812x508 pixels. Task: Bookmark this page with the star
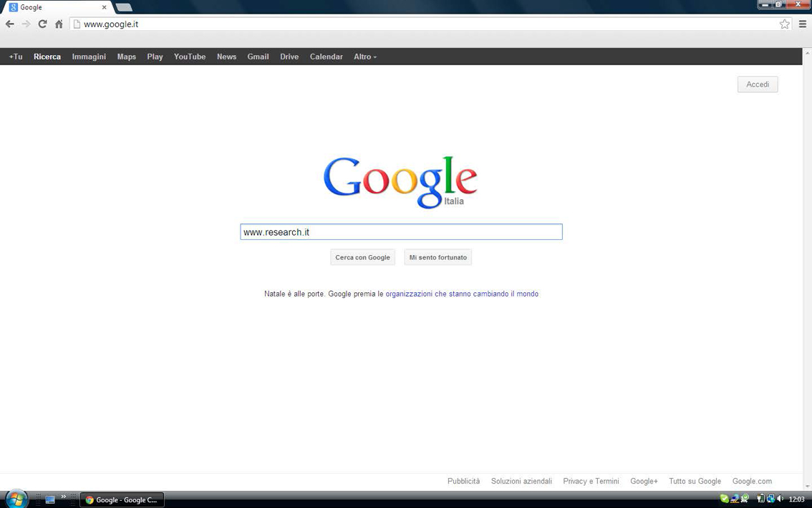pos(785,24)
